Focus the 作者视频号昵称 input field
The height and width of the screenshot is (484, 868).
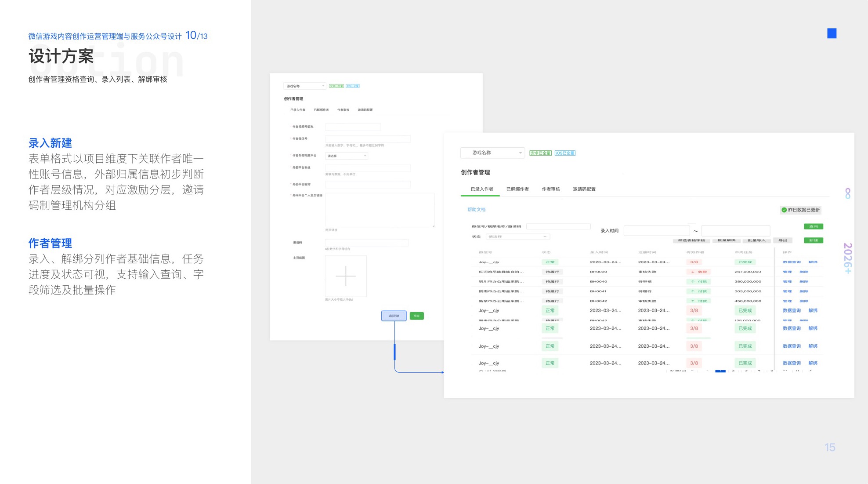353,127
